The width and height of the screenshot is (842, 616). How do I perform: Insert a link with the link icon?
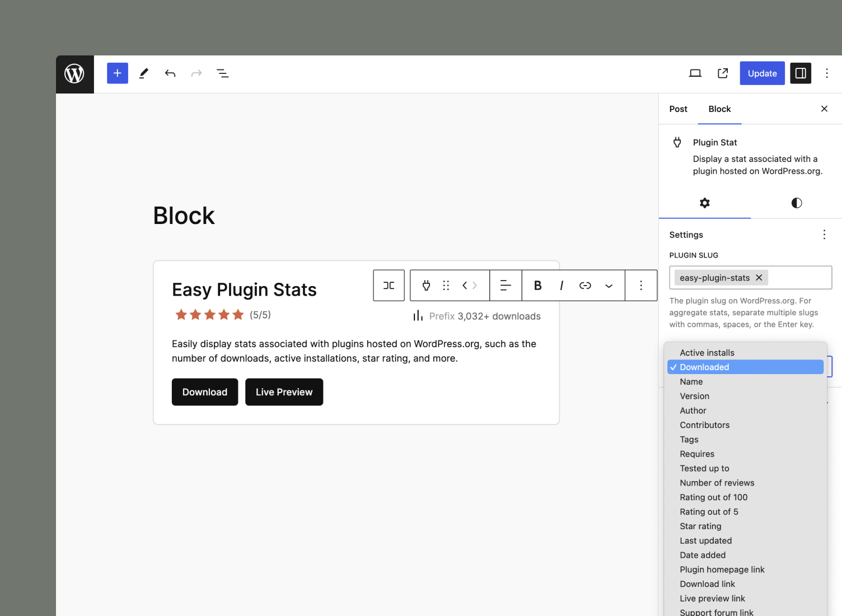585,286
